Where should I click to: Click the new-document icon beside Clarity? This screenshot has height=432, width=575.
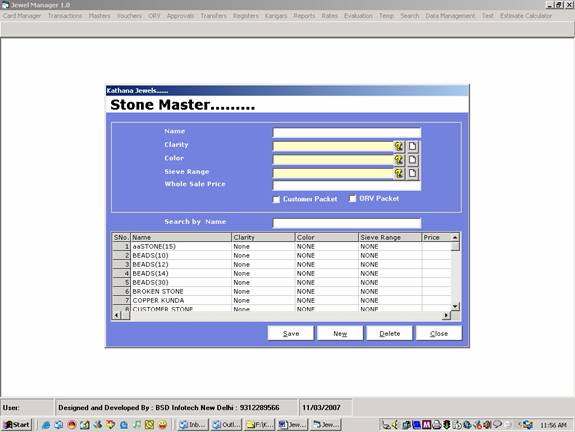pos(413,147)
